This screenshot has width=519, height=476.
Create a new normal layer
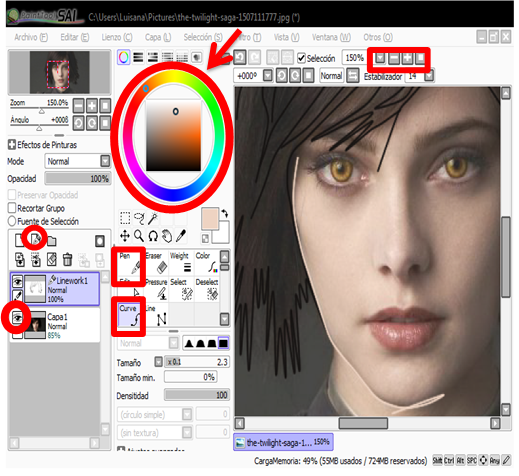pyautogui.click(x=19, y=241)
